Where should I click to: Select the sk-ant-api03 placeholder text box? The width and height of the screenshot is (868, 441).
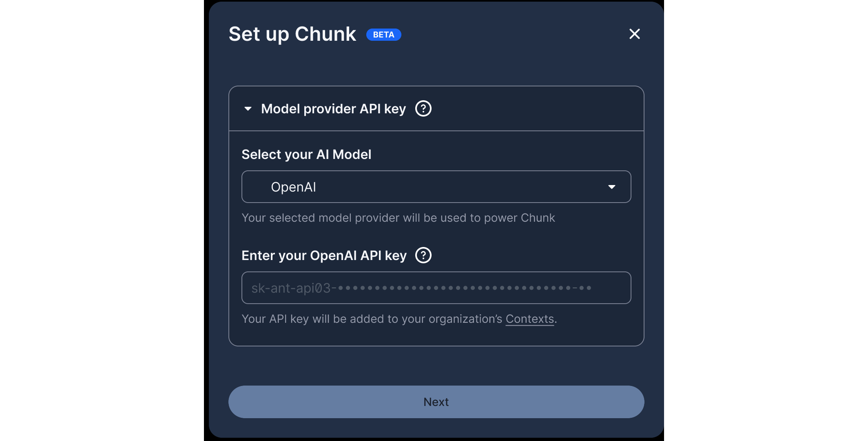tap(436, 288)
